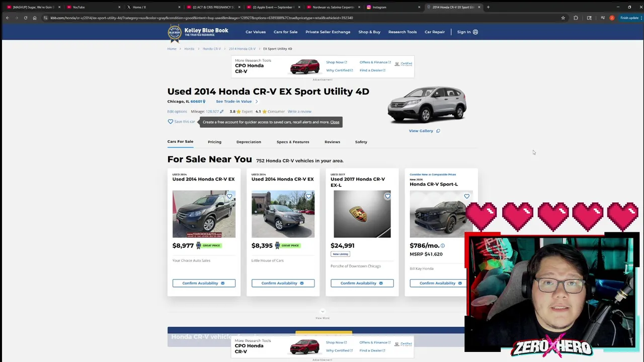Open Private Seller Exchange menu

[328, 32]
